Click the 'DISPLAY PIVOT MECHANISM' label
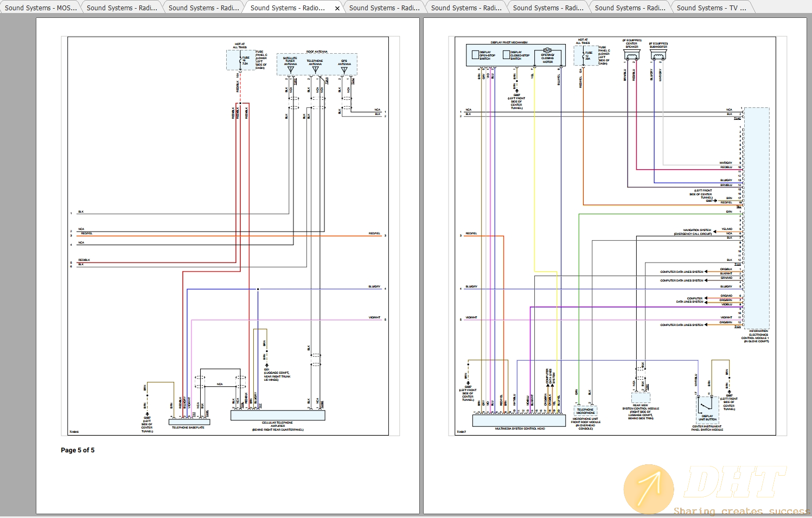Screen dimensions: 812x518 [x=509, y=42]
